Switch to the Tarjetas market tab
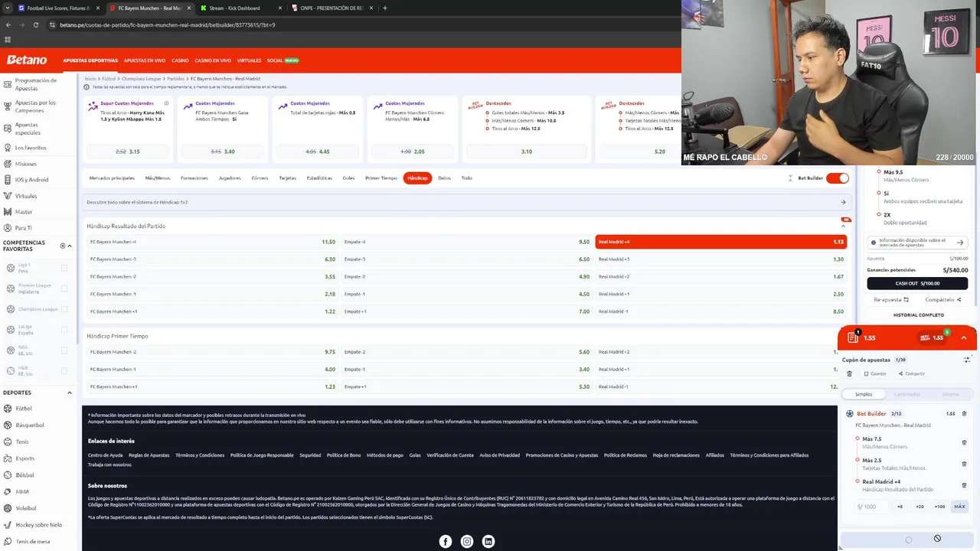 pos(287,178)
